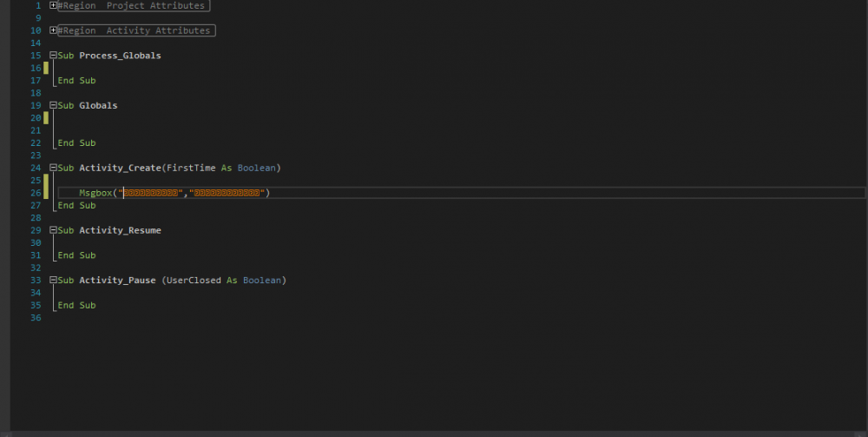Expand the Project Attributes region
This screenshot has height=437, width=868.
tap(54, 5)
